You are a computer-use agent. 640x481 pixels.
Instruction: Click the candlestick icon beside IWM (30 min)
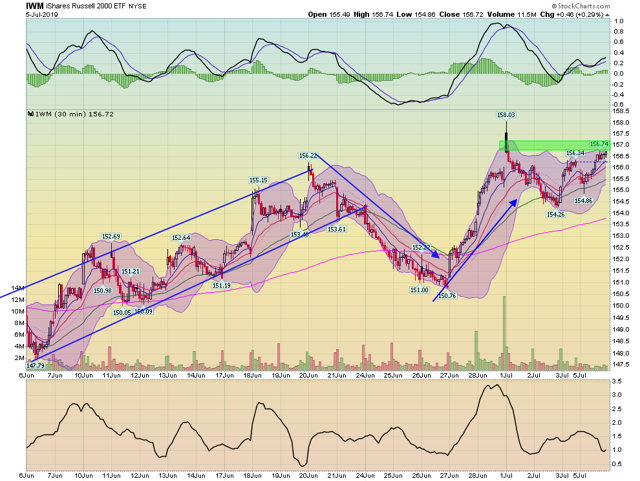pos(30,114)
